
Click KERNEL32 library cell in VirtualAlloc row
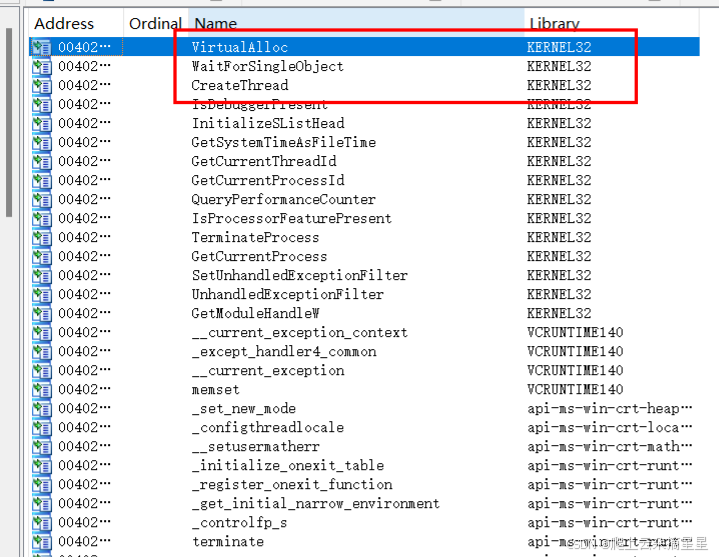(559, 47)
